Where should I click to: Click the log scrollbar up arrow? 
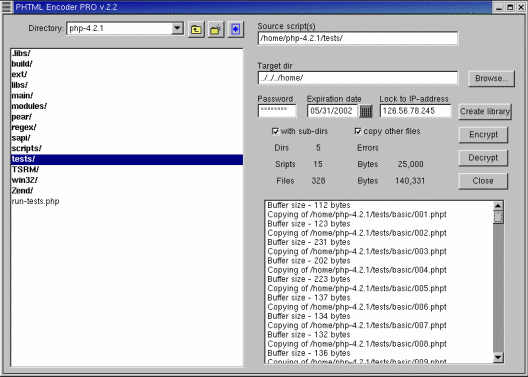click(498, 205)
